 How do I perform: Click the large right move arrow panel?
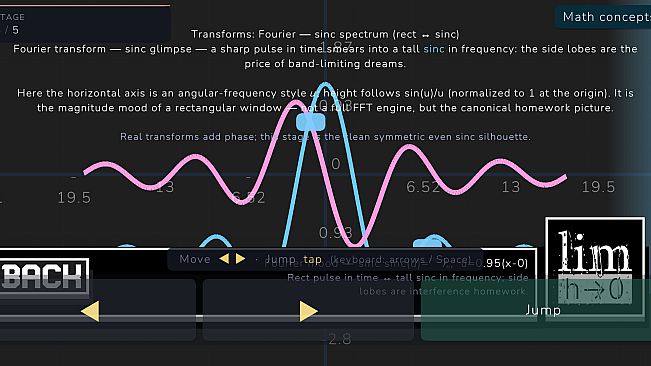coord(308,310)
